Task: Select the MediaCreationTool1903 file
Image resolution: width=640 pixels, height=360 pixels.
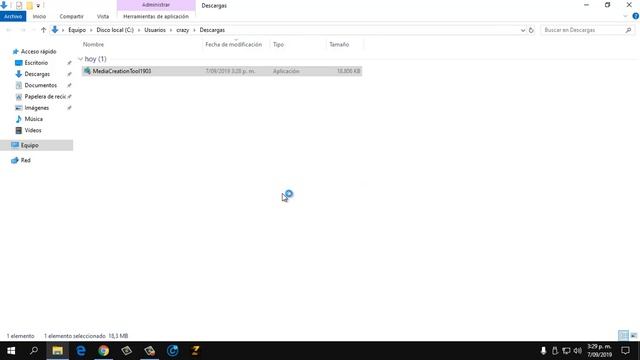Action: click(x=222, y=71)
